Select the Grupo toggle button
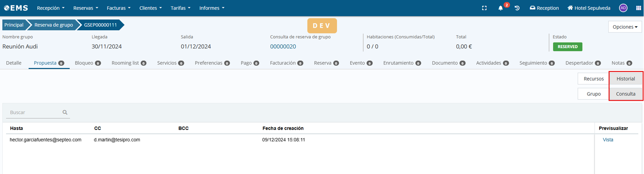Image resolution: width=644 pixels, height=174 pixels. coord(593,94)
